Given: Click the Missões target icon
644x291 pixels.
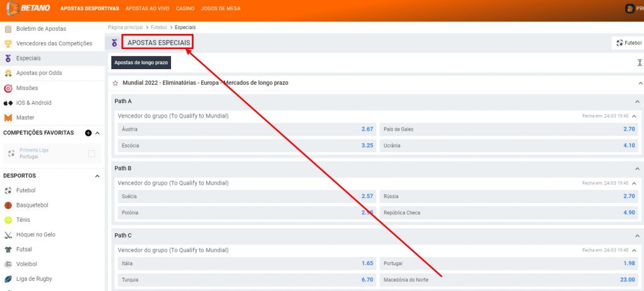Looking at the screenshot, I should pyautogui.click(x=8, y=88).
